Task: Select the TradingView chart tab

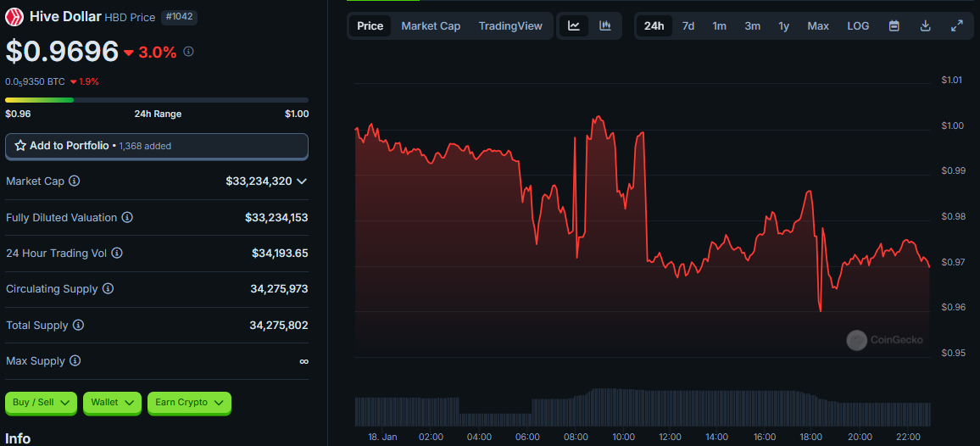Action: pos(510,26)
